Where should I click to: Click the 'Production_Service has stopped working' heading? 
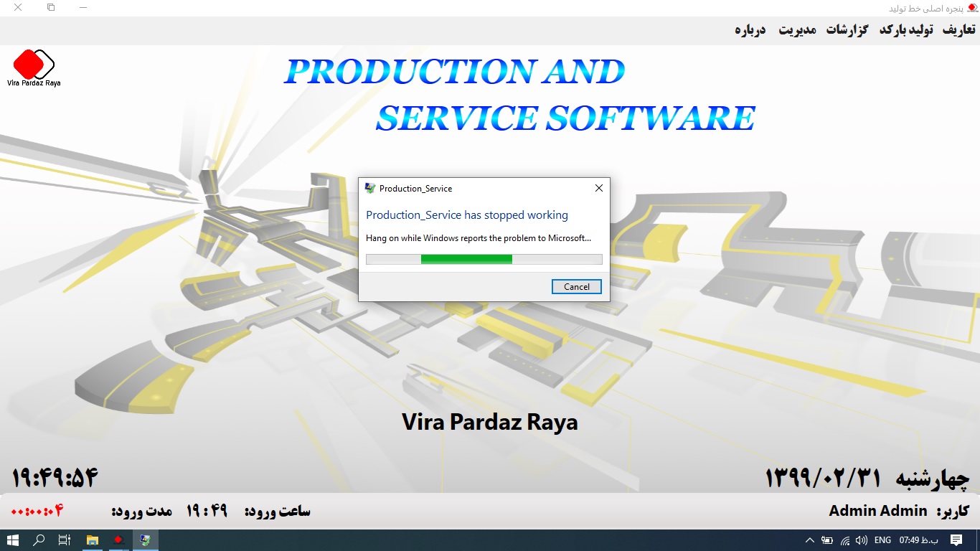tap(467, 215)
